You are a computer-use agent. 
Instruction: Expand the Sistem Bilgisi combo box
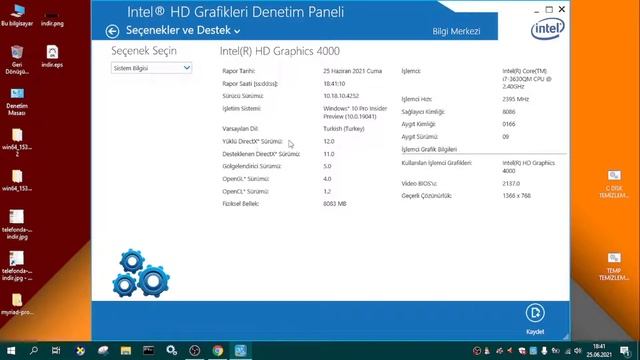pos(151,68)
